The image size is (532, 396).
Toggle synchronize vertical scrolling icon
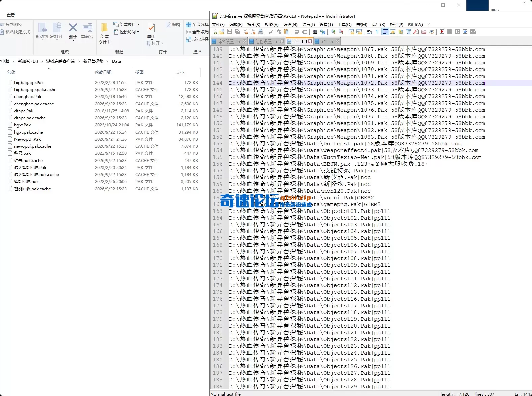[x=351, y=32]
